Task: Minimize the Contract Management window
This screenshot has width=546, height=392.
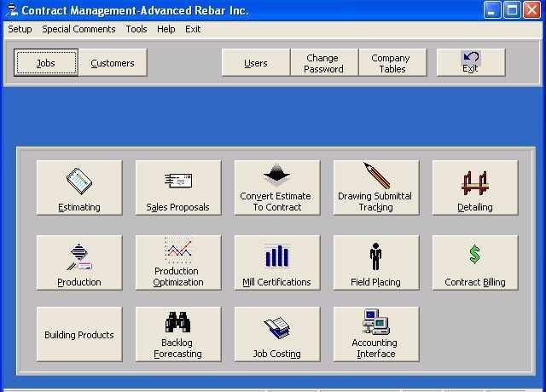Action: pos(492,9)
